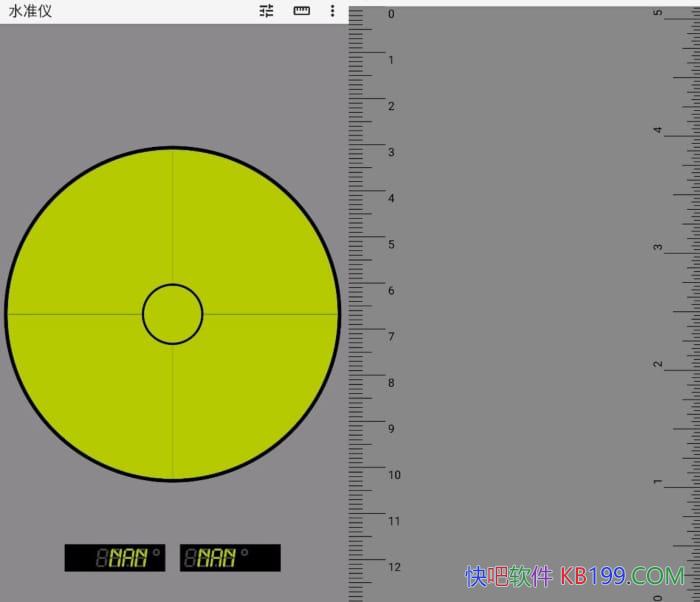
Task: Click the 水准仪 app title
Action: (30, 11)
